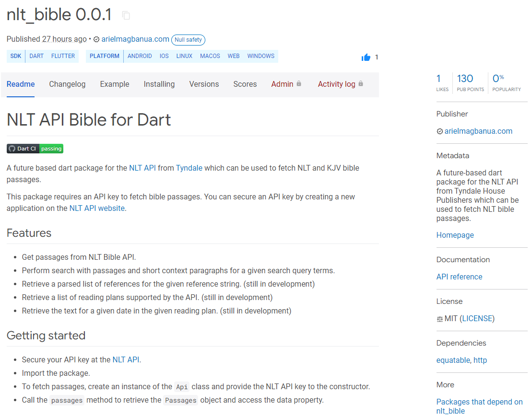Image resolution: width=532 pixels, height=417 pixels.
Task: Switch to the Readme tab
Action: (x=21, y=84)
